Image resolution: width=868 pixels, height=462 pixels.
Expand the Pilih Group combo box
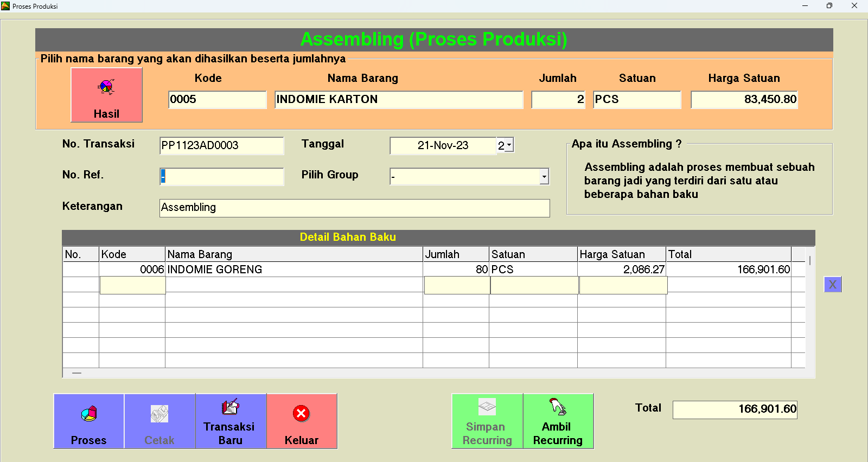(544, 176)
